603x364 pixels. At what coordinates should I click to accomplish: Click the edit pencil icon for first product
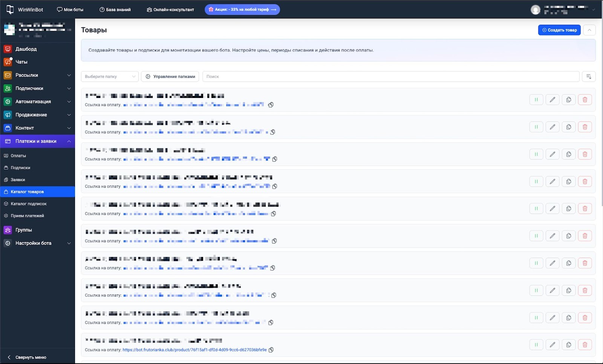[x=552, y=100]
